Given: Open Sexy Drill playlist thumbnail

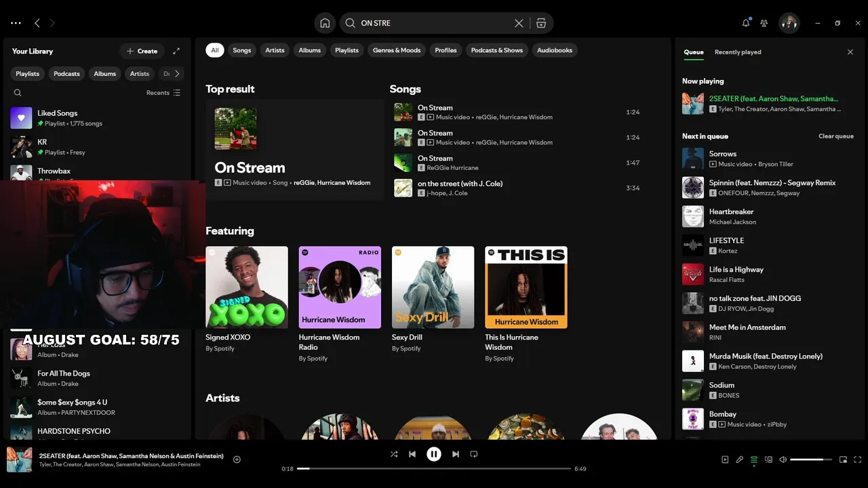Looking at the screenshot, I should pos(433,287).
